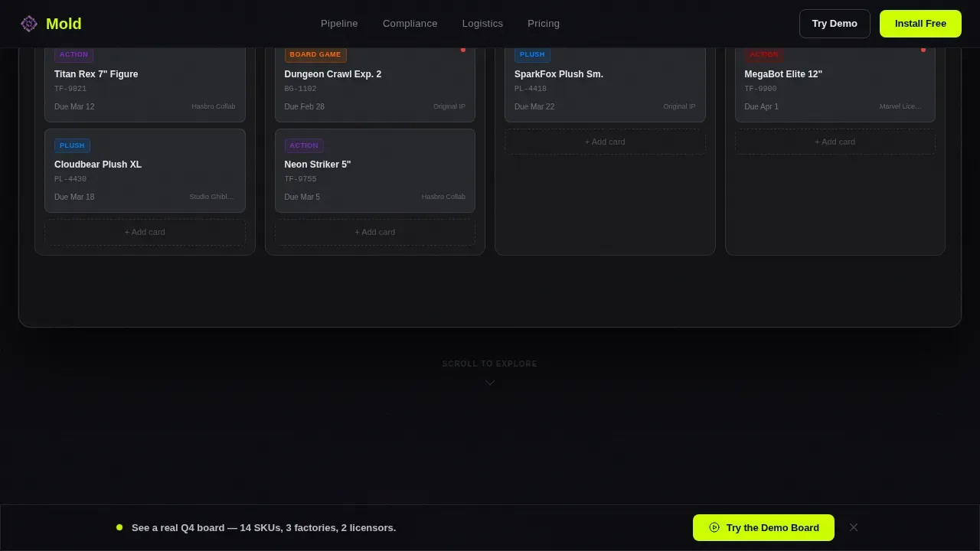
Task: Dismiss the Q4 board banner
Action: tap(854, 527)
